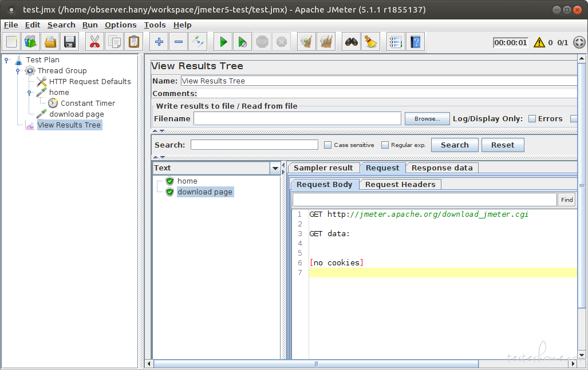Focus the Search text field
Screen dimensions: 588x370
pyautogui.click(x=254, y=145)
